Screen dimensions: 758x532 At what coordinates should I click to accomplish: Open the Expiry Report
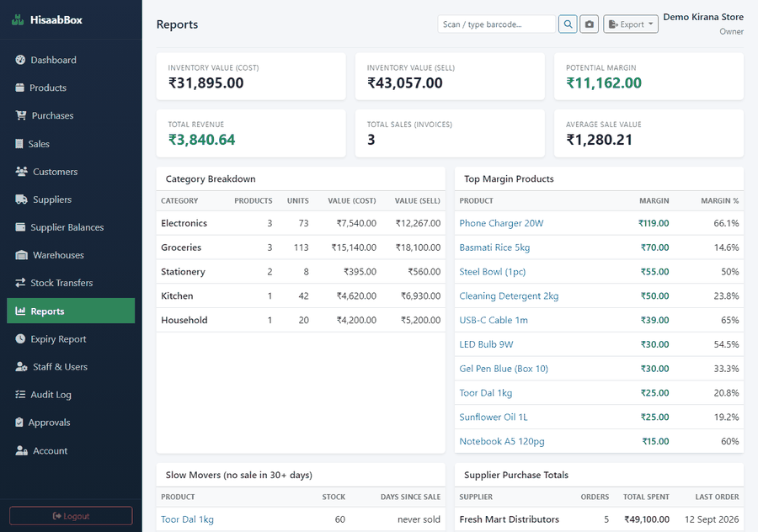[x=71, y=338]
